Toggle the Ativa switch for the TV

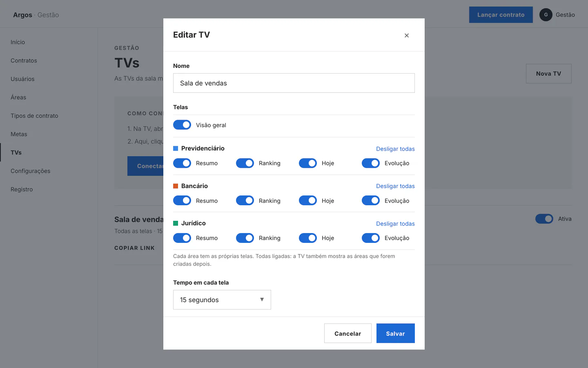click(x=544, y=219)
